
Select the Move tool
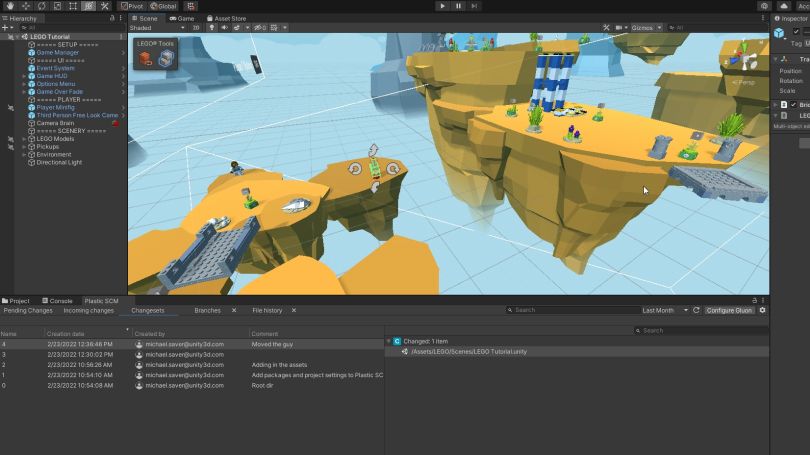tap(25, 6)
